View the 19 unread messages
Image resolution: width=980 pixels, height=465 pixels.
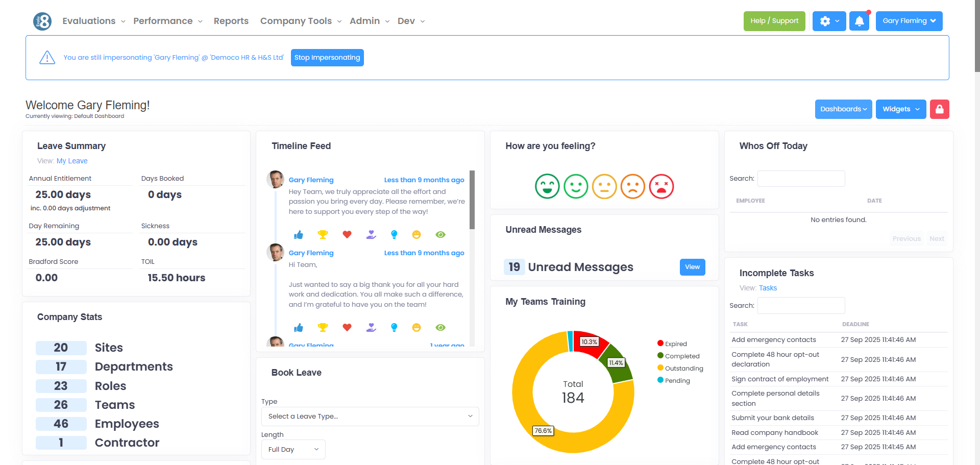click(692, 267)
